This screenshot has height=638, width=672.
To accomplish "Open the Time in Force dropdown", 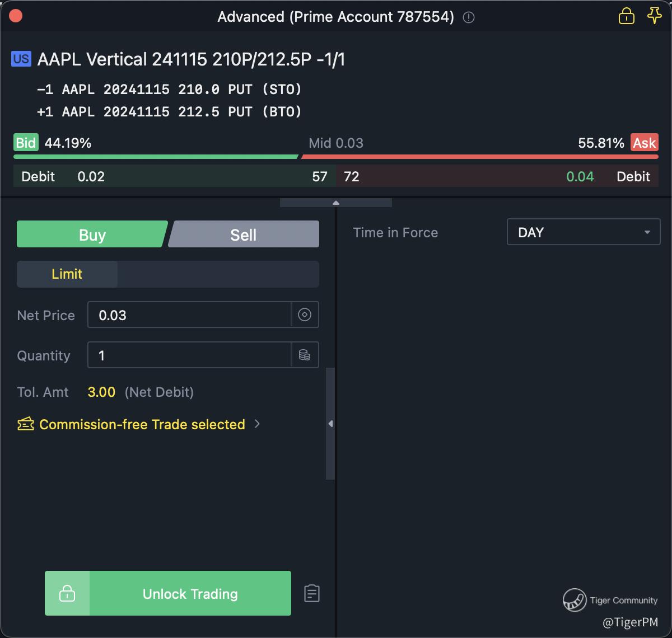I will (x=584, y=232).
